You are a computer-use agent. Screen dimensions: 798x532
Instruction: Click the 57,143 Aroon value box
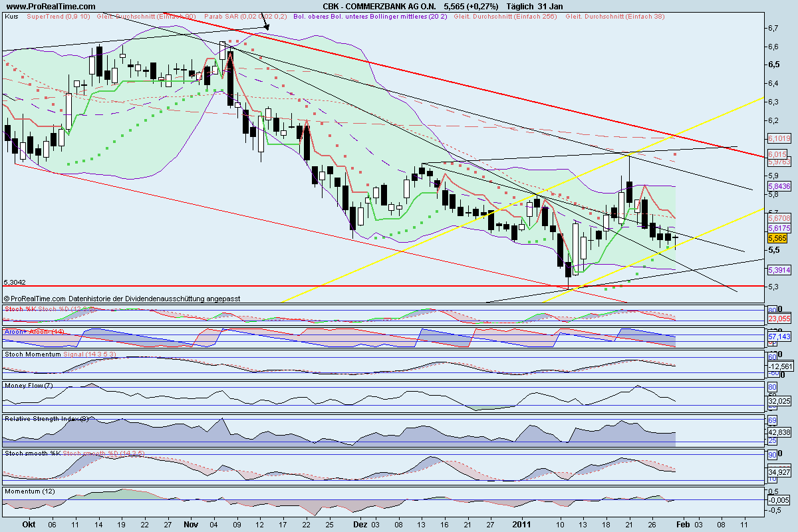click(x=778, y=337)
